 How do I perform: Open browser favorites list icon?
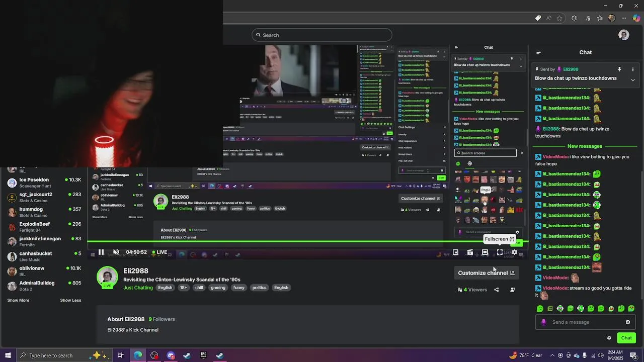point(599,18)
